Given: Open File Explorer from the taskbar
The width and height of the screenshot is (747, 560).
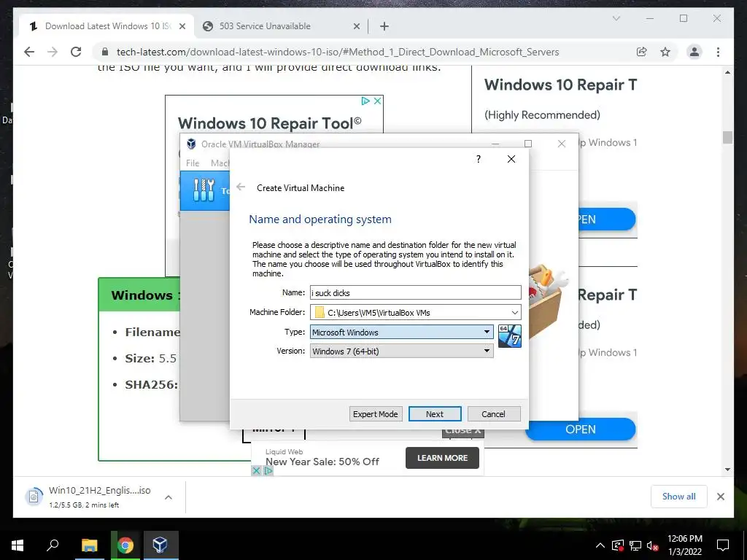Looking at the screenshot, I should point(89,545).
